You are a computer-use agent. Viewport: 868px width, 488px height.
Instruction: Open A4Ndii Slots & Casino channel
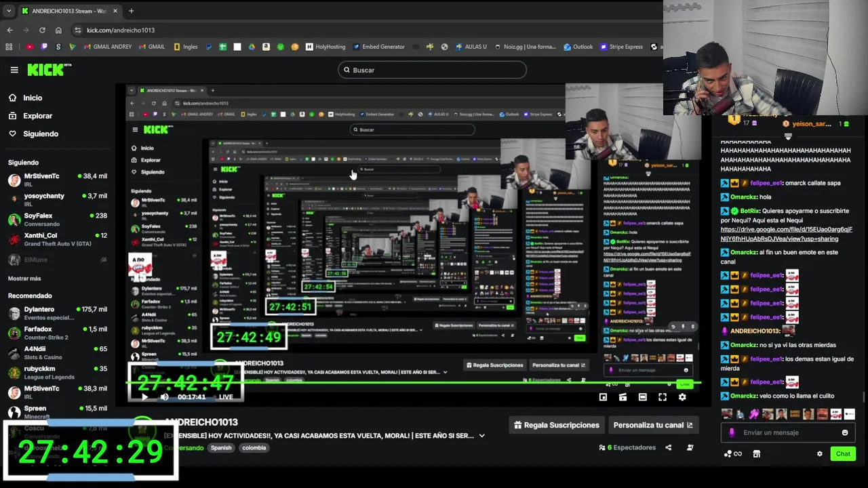58,352
